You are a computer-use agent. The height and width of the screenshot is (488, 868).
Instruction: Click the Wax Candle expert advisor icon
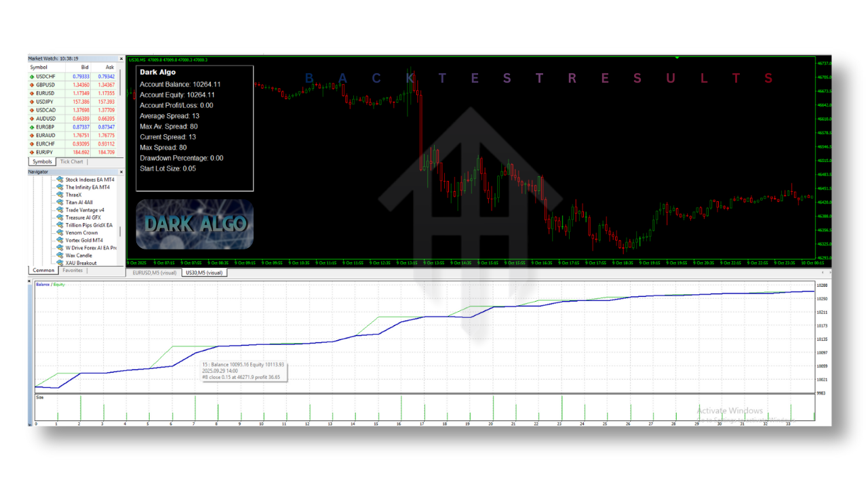point(60,256)
